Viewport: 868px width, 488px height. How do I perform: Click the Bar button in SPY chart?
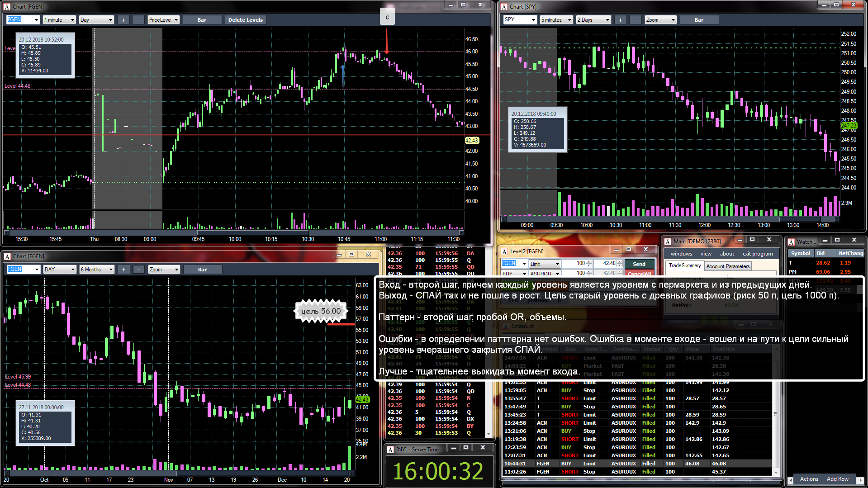pos(699,20)
